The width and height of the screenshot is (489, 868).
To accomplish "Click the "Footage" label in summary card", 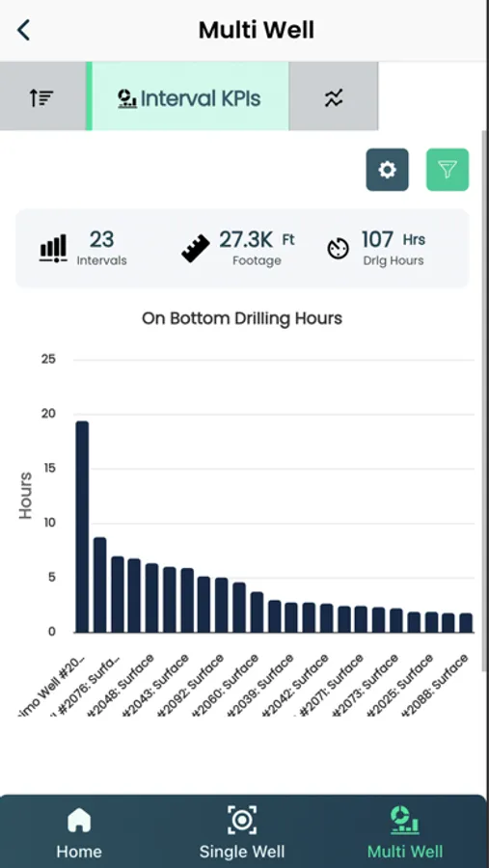I will (257, 260).
